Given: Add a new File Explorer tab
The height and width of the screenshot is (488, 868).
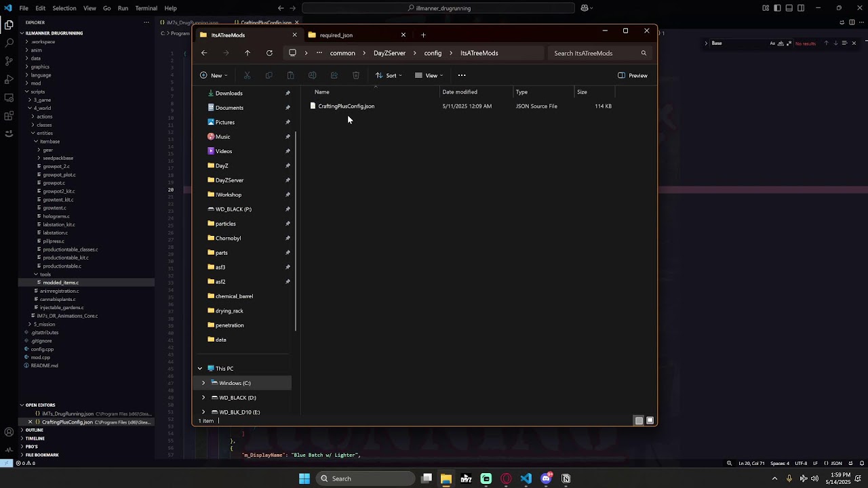Looking at the screenshot, I should click(x=423, y=35).
